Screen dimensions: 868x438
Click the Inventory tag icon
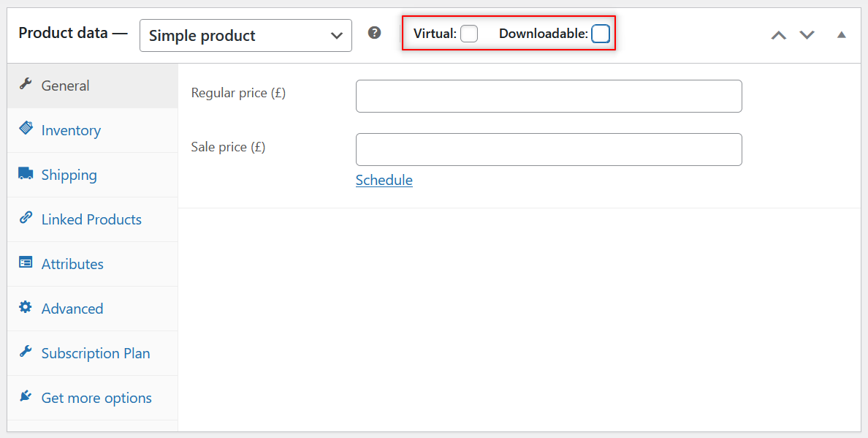(x=26, y=129)
